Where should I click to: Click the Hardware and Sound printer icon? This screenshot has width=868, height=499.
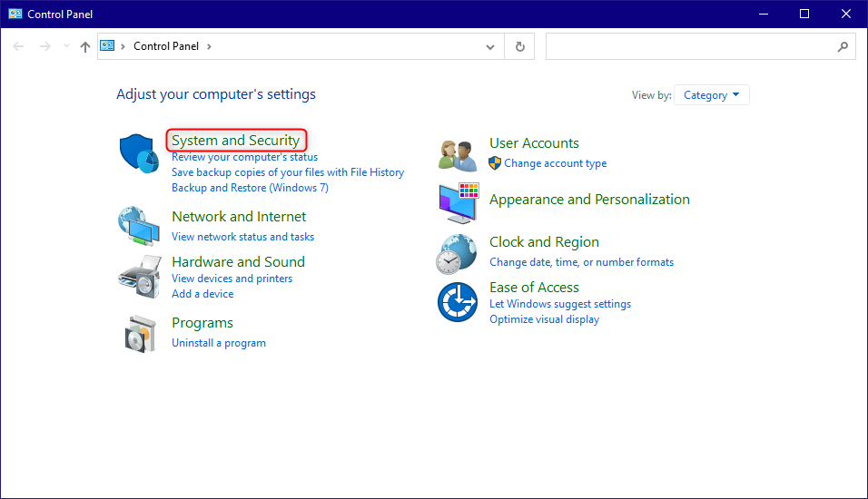click(140, 276)
